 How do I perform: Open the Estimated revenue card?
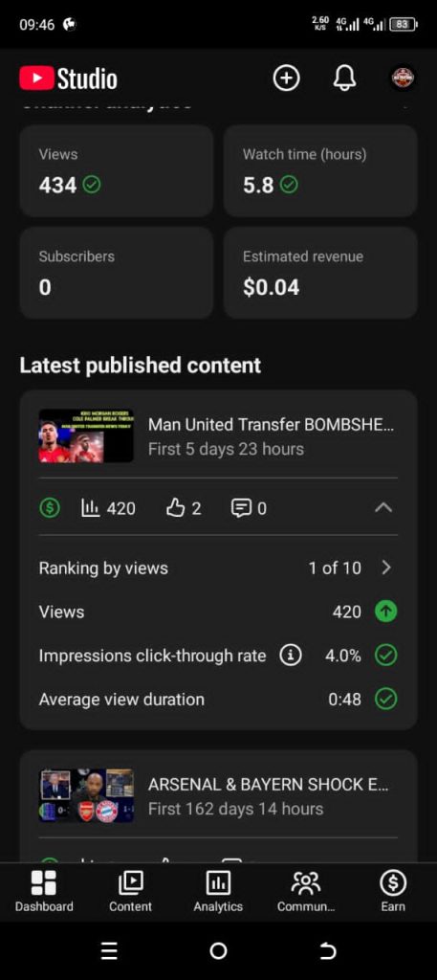(x=320, y=273)
